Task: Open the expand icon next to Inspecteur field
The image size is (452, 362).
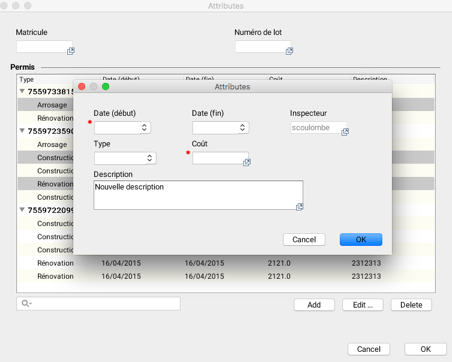Action: click(x=345, y=132)
